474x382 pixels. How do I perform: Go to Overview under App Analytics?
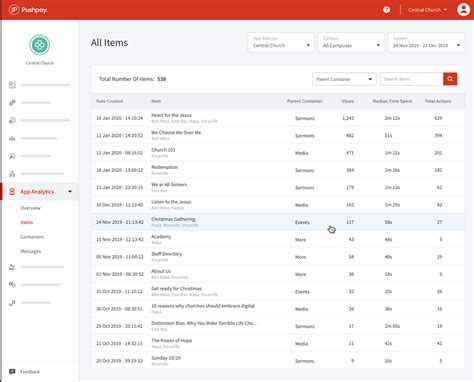(x=30, y=208)
